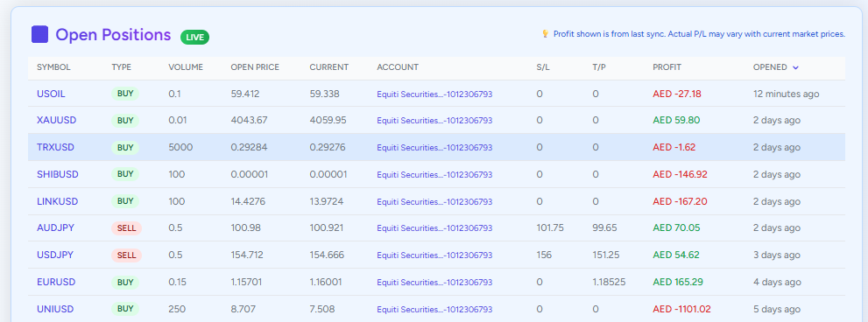Click the stop loss value 101.75
The width and height of the screenshot is (868, 322).
tap(550, 228)
